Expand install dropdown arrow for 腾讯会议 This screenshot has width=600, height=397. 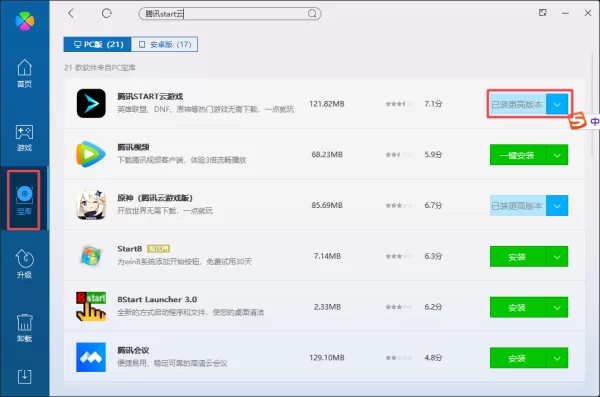pyautogui.click(x=557, y=358)
